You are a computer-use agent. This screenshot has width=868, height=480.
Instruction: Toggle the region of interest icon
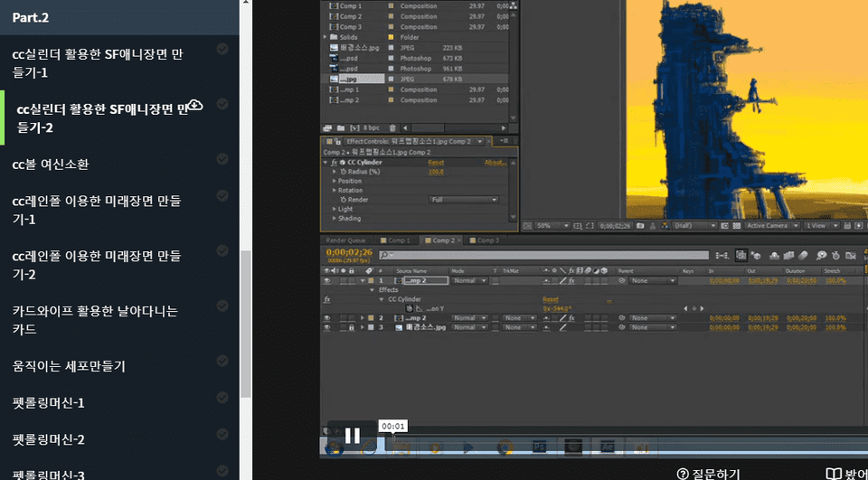coord(589,226)
